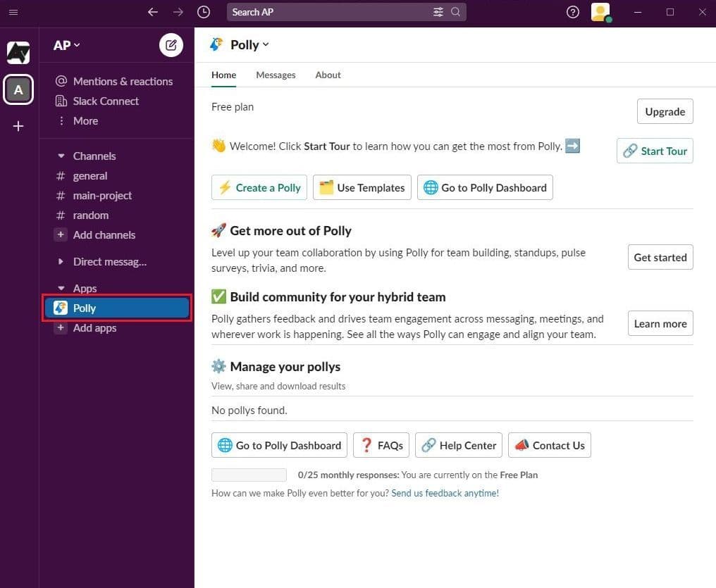
Task: Expand the Direct messages section
Action: click(x=60, y=261)
